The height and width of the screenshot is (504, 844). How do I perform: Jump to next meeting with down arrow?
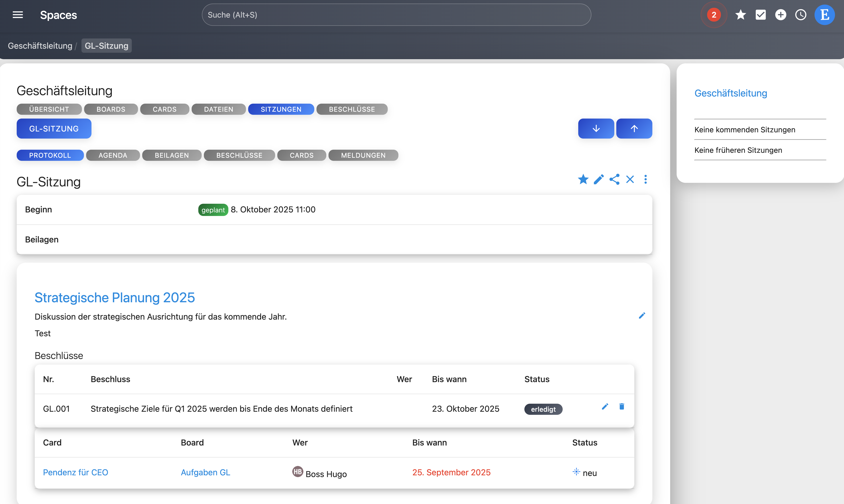596,128
